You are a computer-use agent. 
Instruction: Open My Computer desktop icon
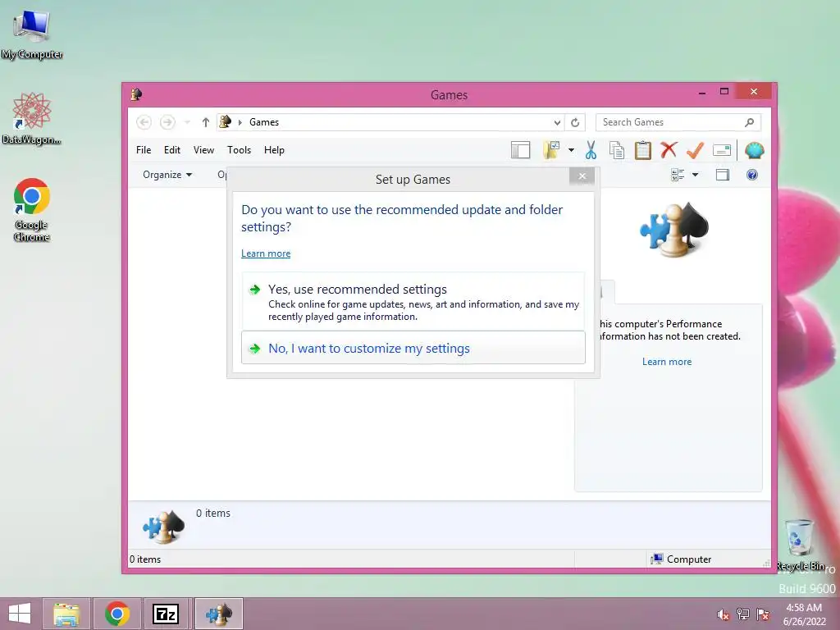coord(32,34)
